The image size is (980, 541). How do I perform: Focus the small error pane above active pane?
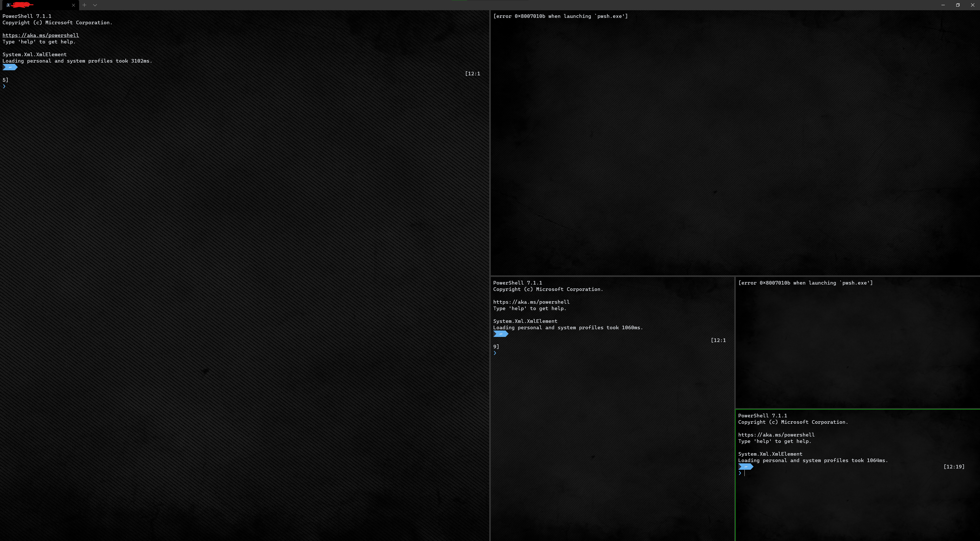(x=857, y=343)
